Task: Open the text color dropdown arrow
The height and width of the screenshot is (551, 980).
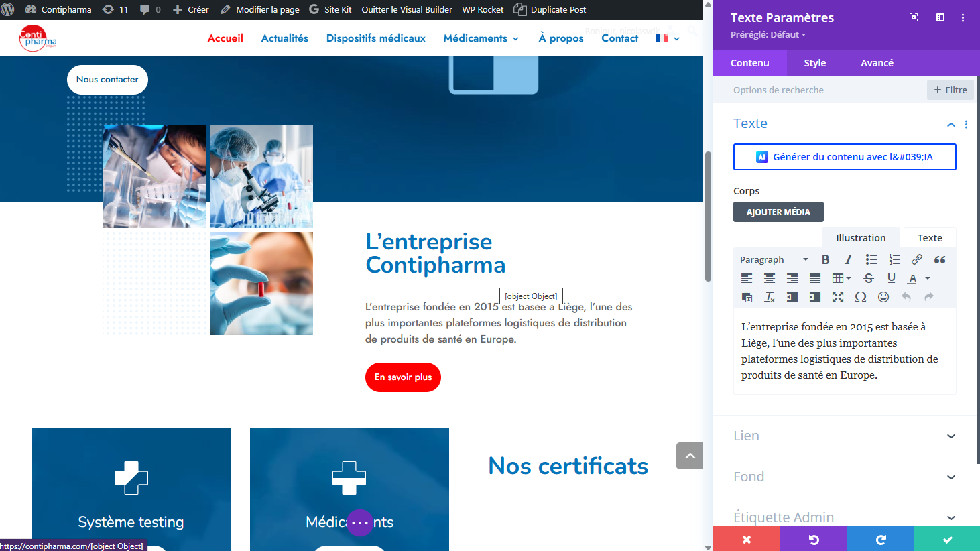Action: tap(928, 278)
